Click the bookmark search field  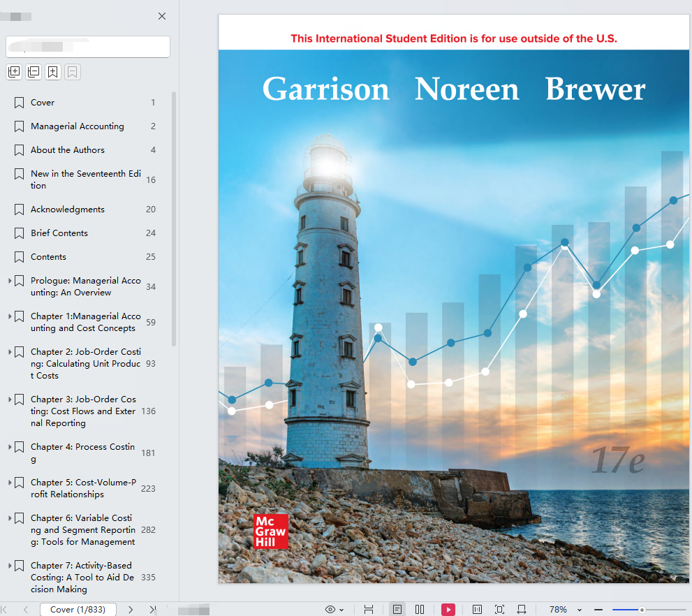pos(88,47)
